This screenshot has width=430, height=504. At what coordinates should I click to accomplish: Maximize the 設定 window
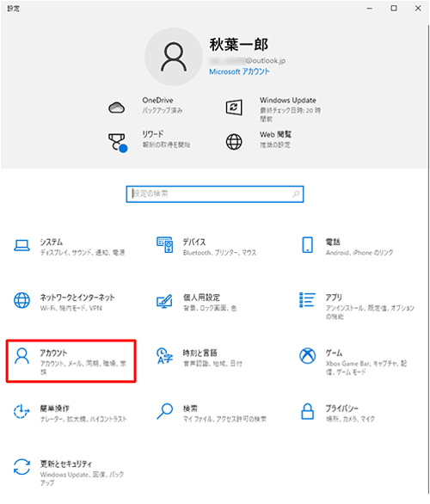[x=394, y=9]
